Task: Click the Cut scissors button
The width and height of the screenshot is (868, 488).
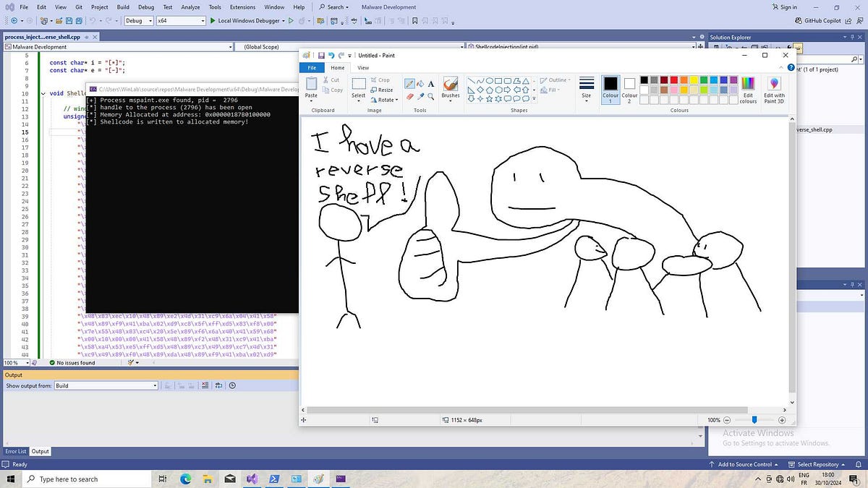Action: click(331, 80)
